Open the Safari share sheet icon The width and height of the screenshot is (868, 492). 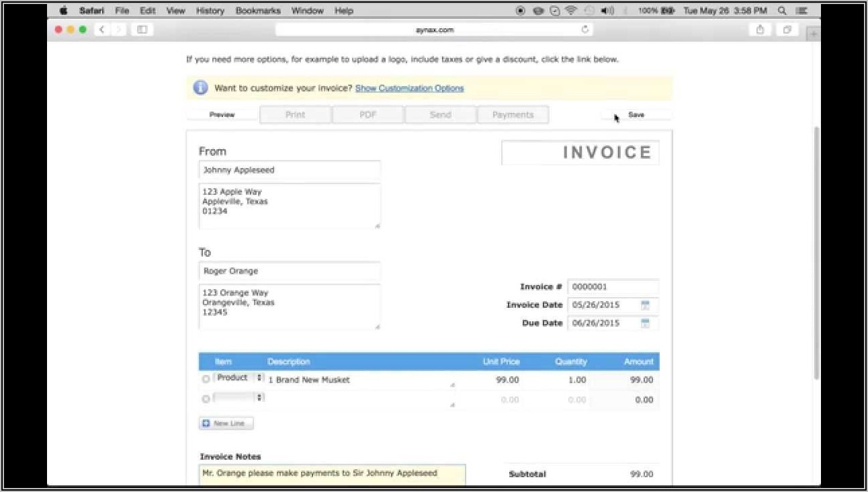pos(760,30)
